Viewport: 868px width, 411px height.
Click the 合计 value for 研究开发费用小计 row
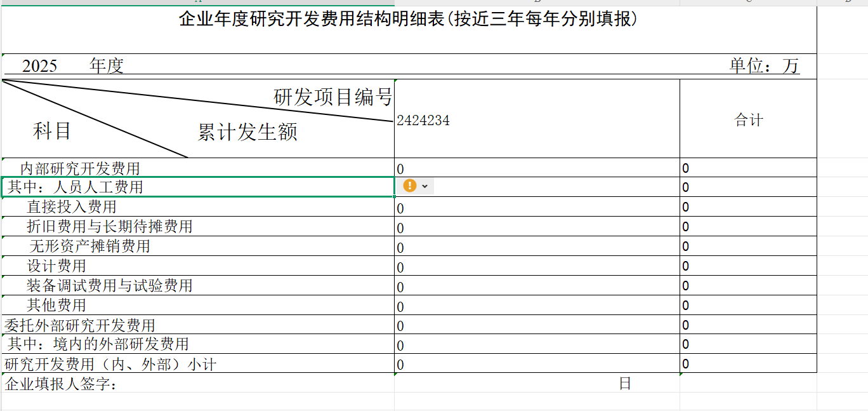[x=748, y=364]
